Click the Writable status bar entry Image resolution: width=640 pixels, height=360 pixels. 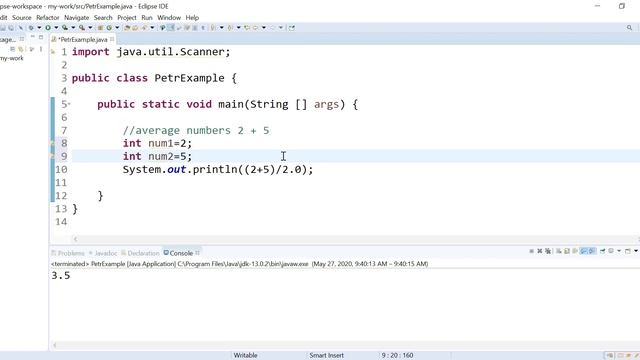[x=245, y=356]
